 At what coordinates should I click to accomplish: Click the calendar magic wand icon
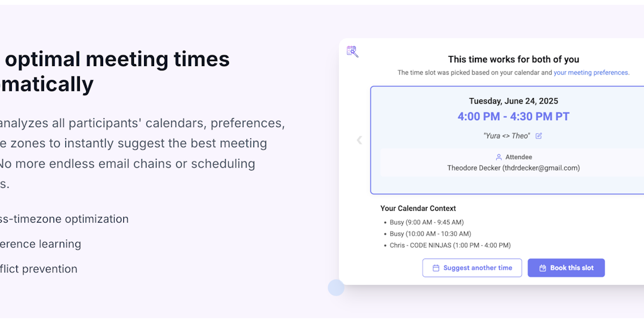352,52
